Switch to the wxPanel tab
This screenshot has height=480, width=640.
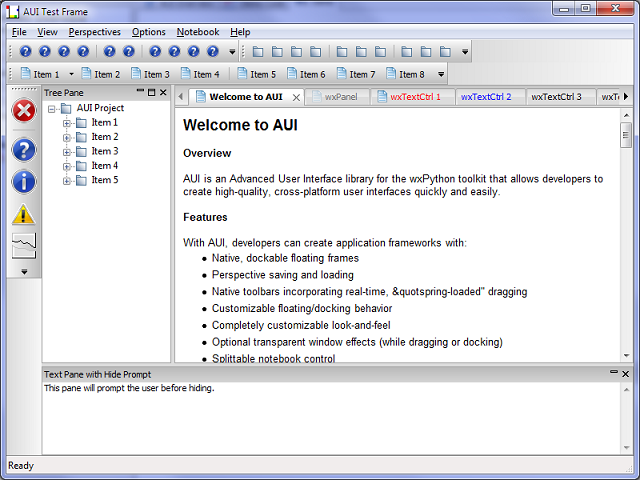point(337,97)
